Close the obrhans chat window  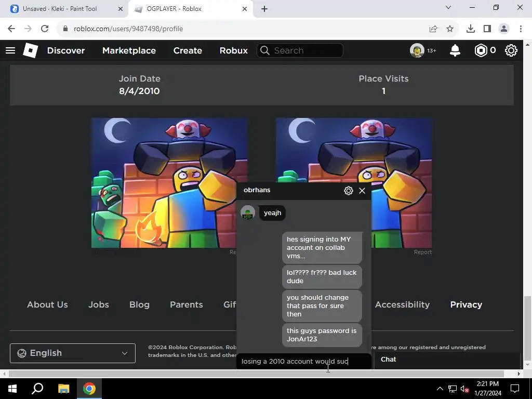362,190
